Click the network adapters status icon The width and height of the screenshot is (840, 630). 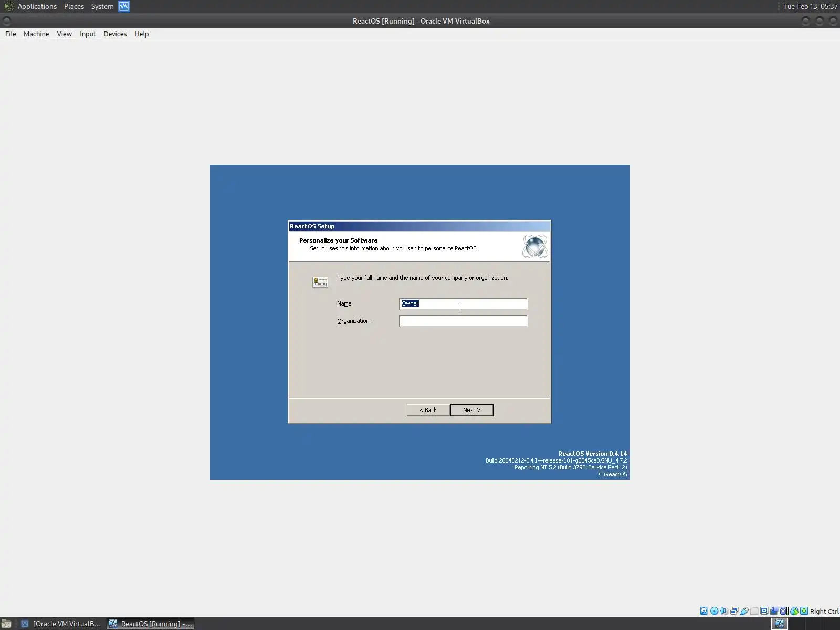[734, 611]
